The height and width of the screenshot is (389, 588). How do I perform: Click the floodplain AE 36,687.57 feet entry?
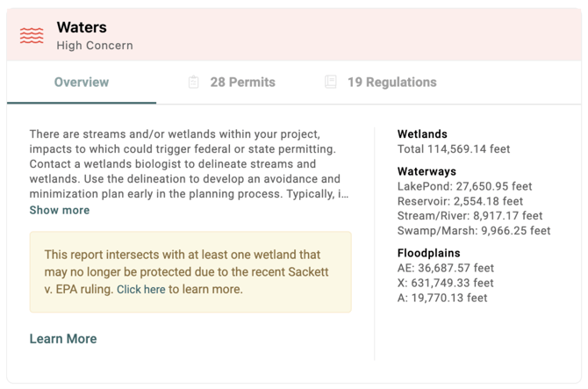tap(446, 268)
